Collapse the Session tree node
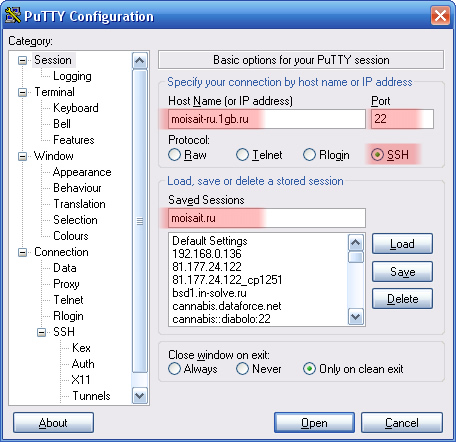456x442 pixels. tap(22, 60)
